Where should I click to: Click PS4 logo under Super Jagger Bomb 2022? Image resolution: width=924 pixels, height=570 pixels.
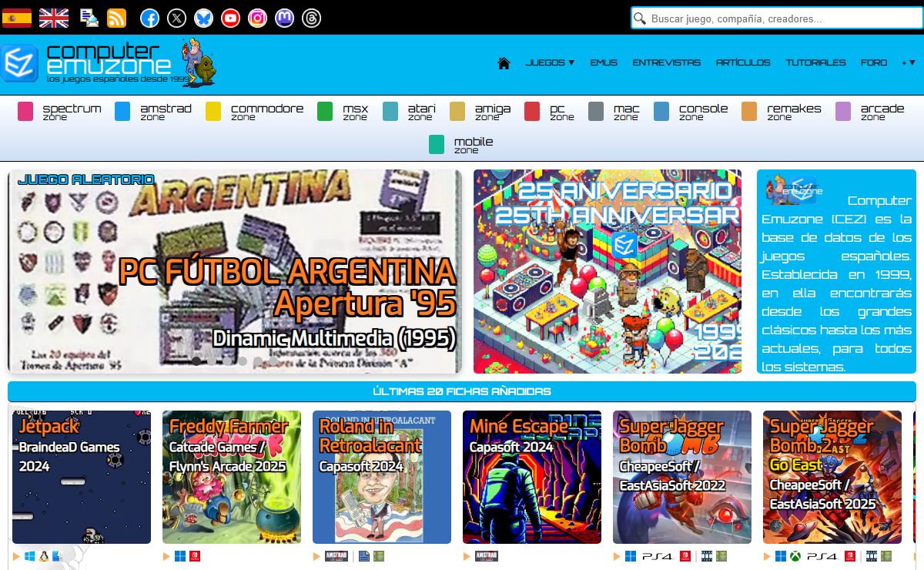[658, 555]
